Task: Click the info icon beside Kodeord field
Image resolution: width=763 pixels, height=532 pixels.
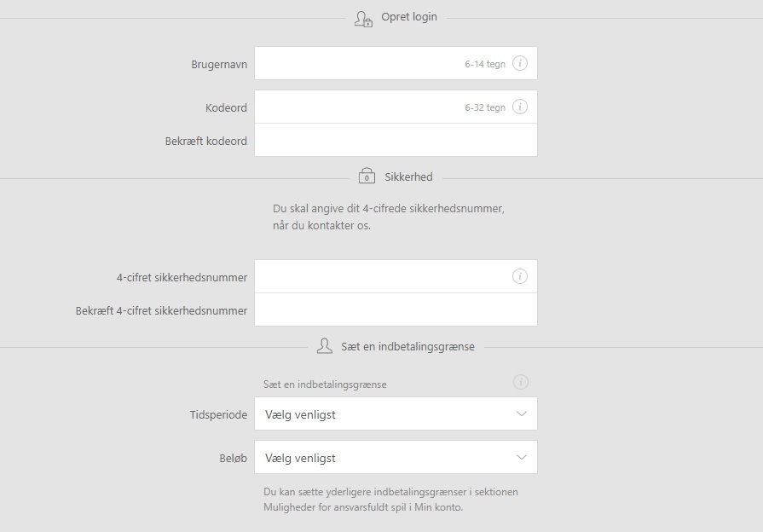Action: 521,107
